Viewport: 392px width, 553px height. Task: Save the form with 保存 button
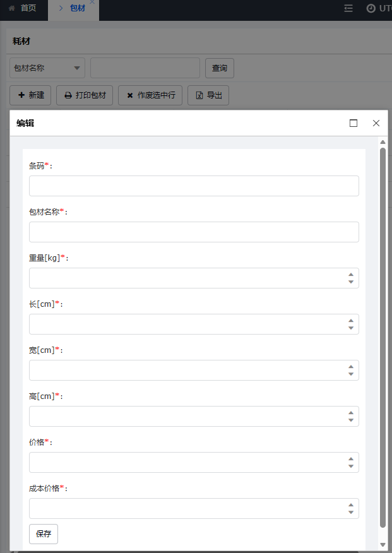click(x=44, y=533)
